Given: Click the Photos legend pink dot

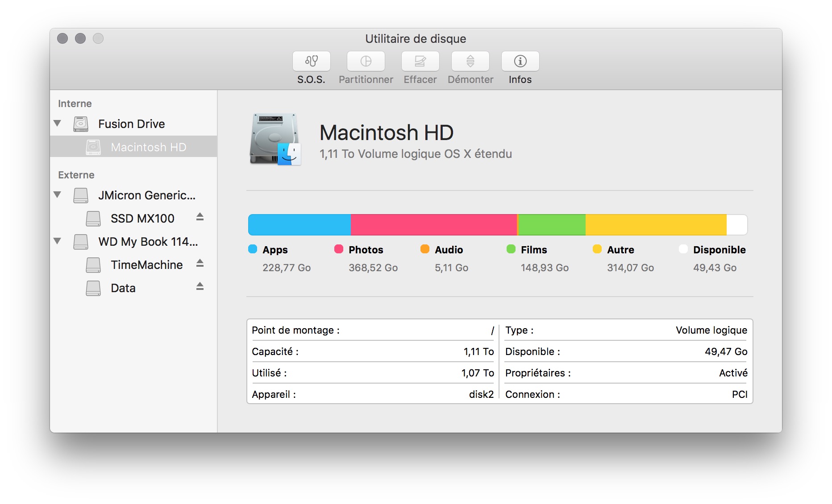Looking at the screenshot, I should pyautogui.click(x=339, y=249).
